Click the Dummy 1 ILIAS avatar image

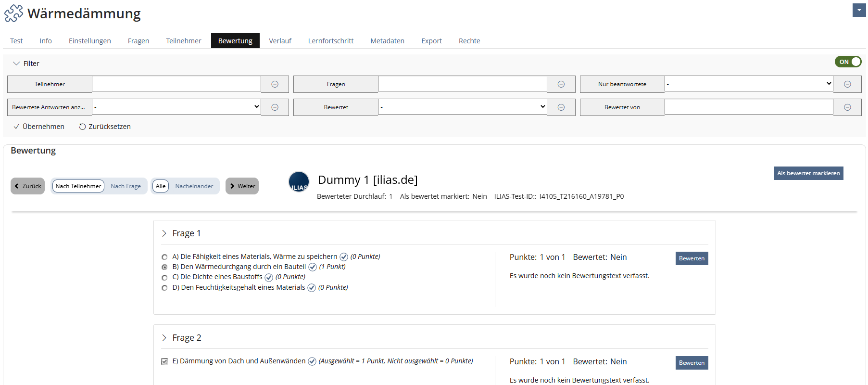coord(299,181)
